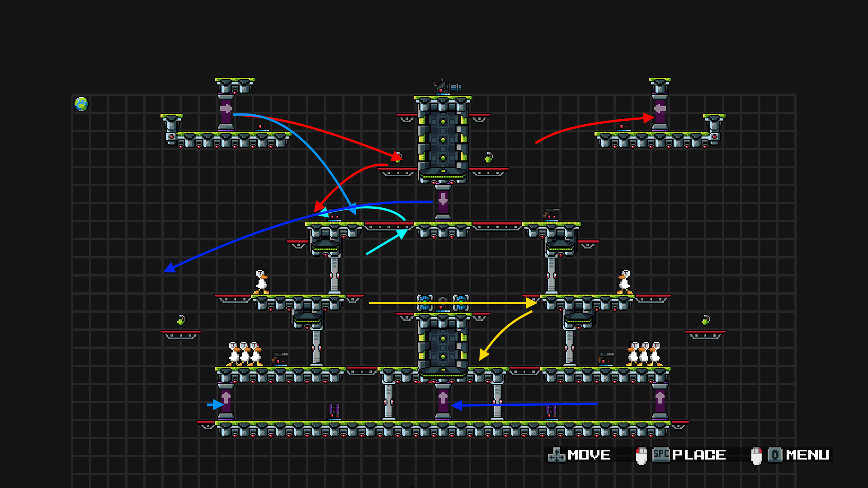
Task: Click the SPC key icon next to PLACE
Action: [x=661, y=455]
